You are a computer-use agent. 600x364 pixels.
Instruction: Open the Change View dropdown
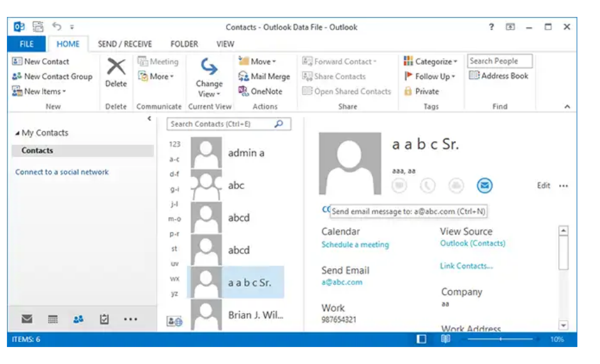pyautogui.click(x=209, y=78)
